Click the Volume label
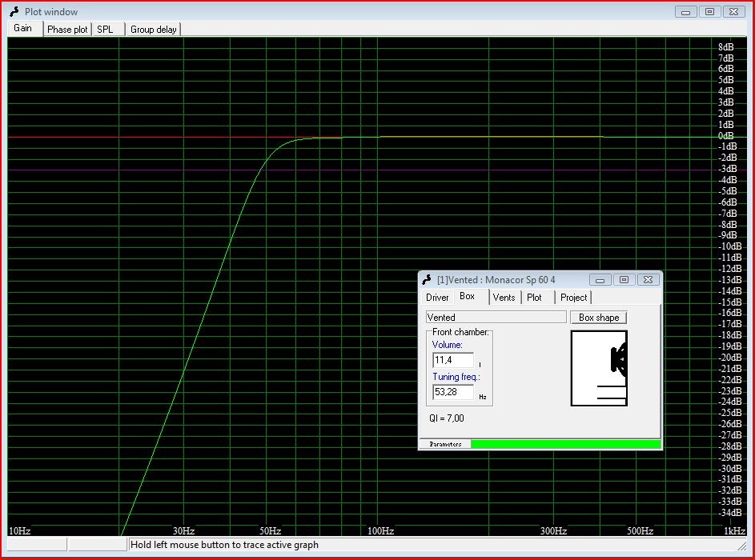Screen dimensions: 755x560 click(x=448, y=345)
